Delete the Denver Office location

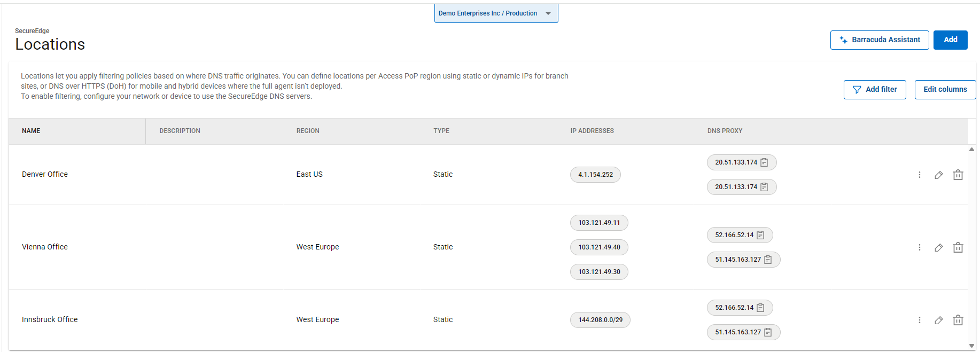click(x=958, y=175)
